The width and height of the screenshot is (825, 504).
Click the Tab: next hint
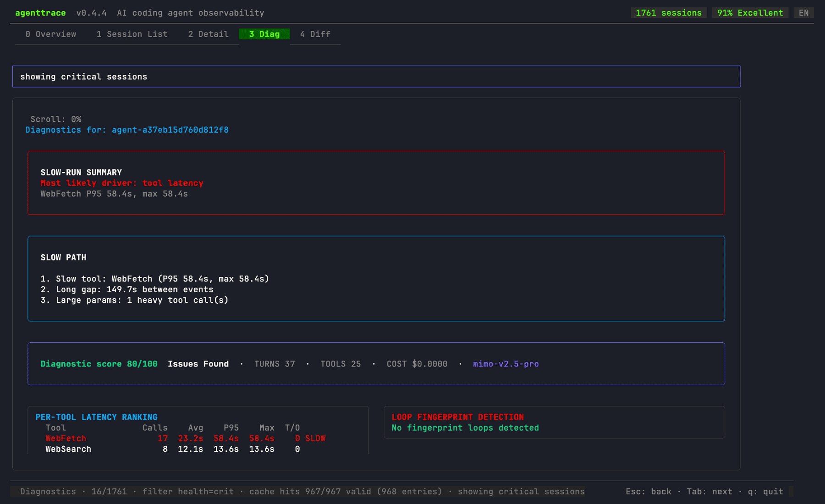tap(709, 492)
